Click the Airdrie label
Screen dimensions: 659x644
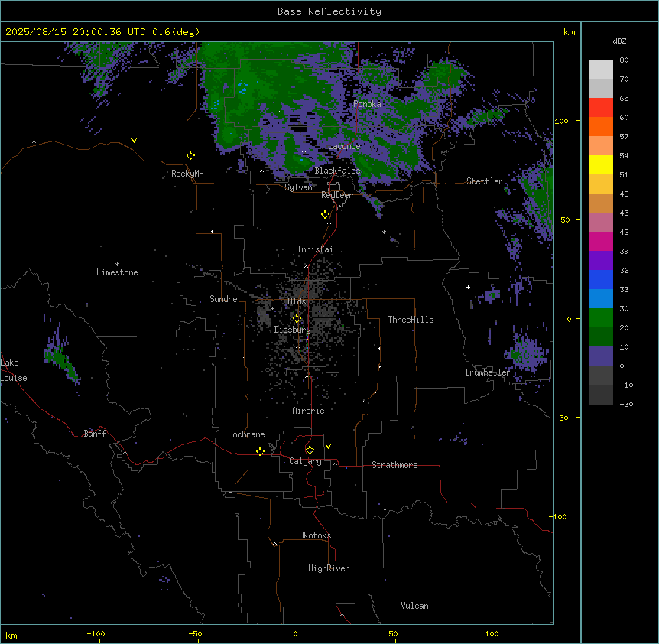click(x=308, y=411)
